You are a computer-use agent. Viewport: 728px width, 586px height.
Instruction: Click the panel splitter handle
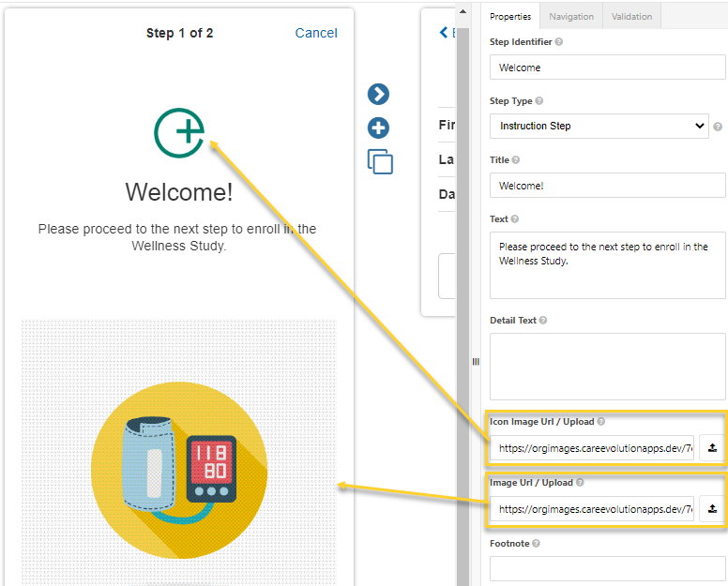click(x=476, y=361)
